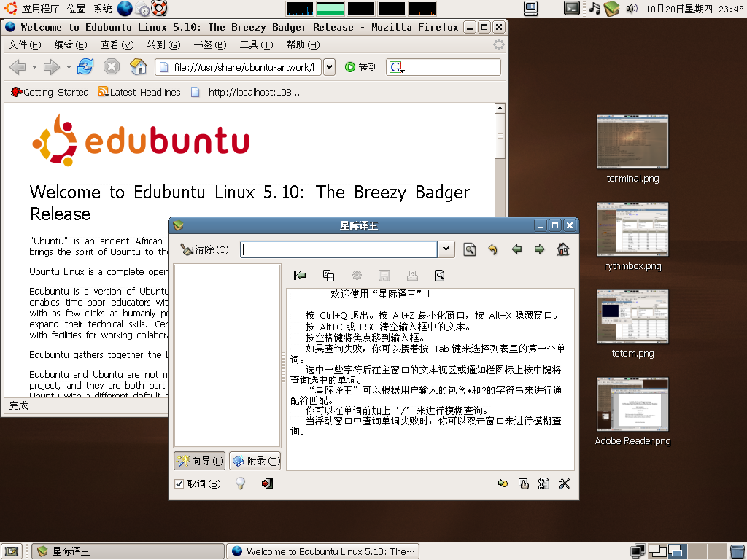Go forward with StarDict green right arrow
The width and height of the screenshot is (747, 560).
pos(539,249)
